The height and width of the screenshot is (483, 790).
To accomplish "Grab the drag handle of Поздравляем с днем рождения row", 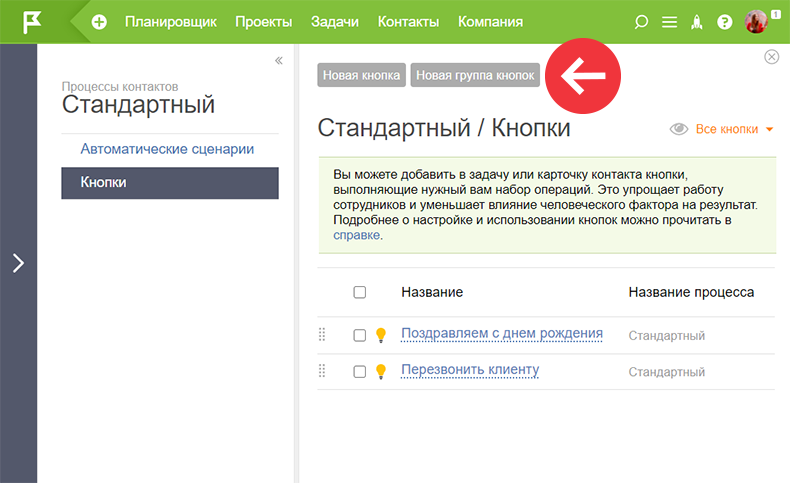I will coord(322,334).
